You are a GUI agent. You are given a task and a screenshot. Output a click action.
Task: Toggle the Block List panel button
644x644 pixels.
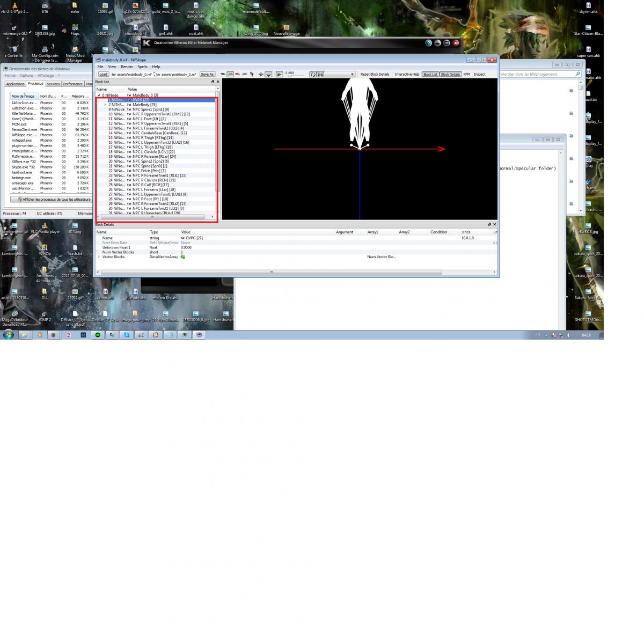point(430,74)
